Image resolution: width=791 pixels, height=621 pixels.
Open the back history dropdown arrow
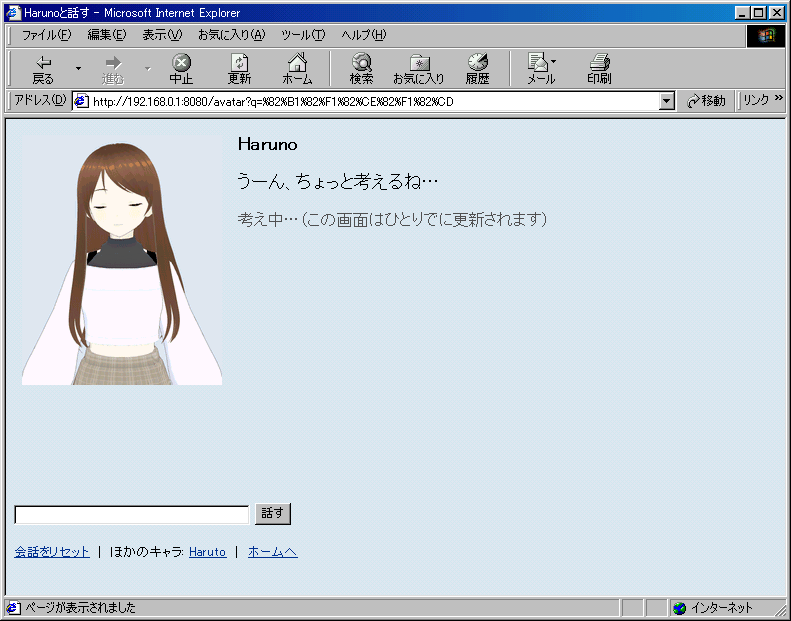click(x=78, y=69)
